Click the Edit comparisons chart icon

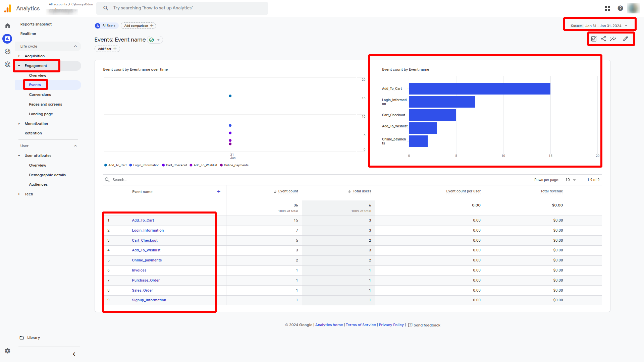tap(594, 39)
